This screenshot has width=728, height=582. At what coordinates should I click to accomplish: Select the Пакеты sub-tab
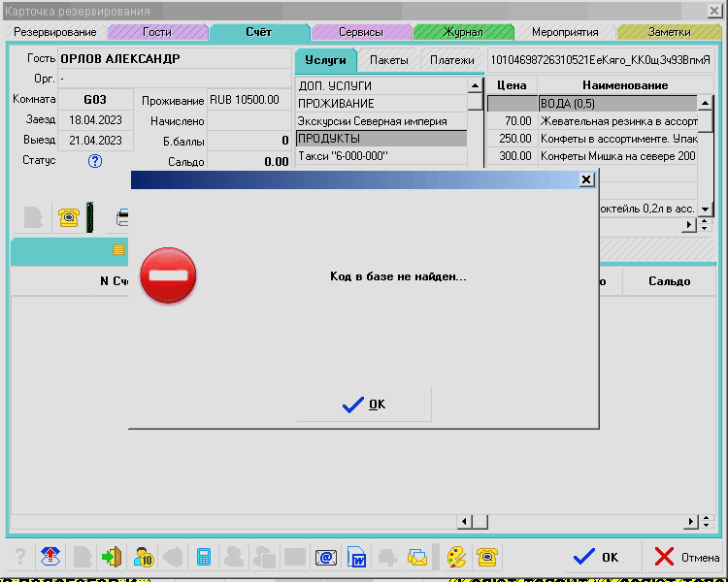point(388,60)
